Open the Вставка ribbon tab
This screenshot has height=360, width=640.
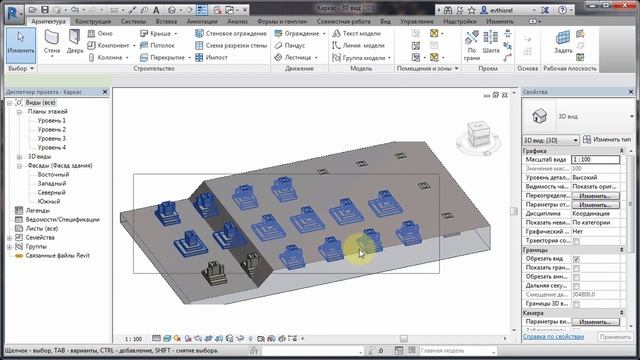(166, 21)
